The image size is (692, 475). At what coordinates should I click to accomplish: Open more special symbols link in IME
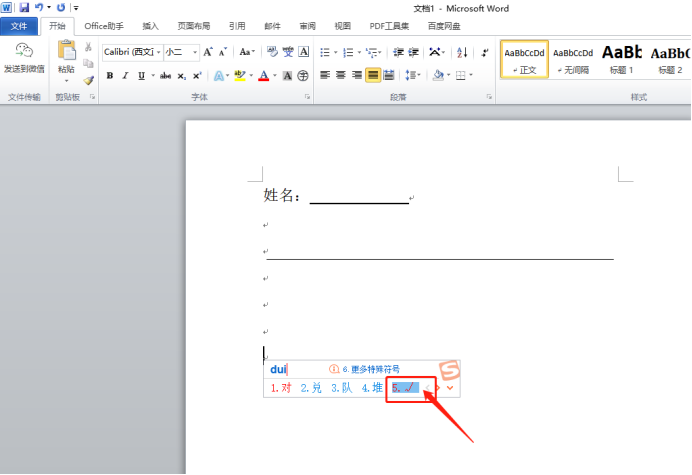click(x=371, y=369)
